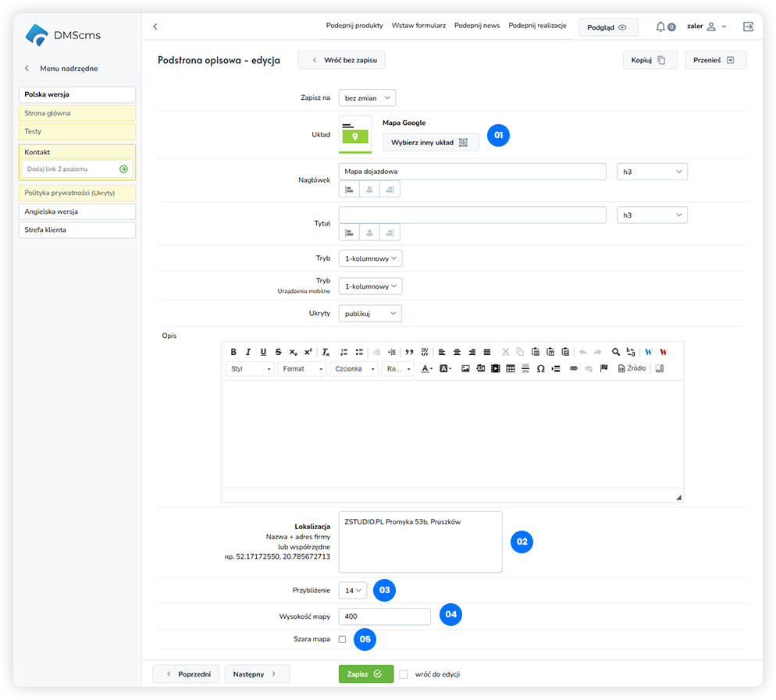Enable the Szara mapa checkbox
The image size is (776, 700).
(x=343, y=639)
